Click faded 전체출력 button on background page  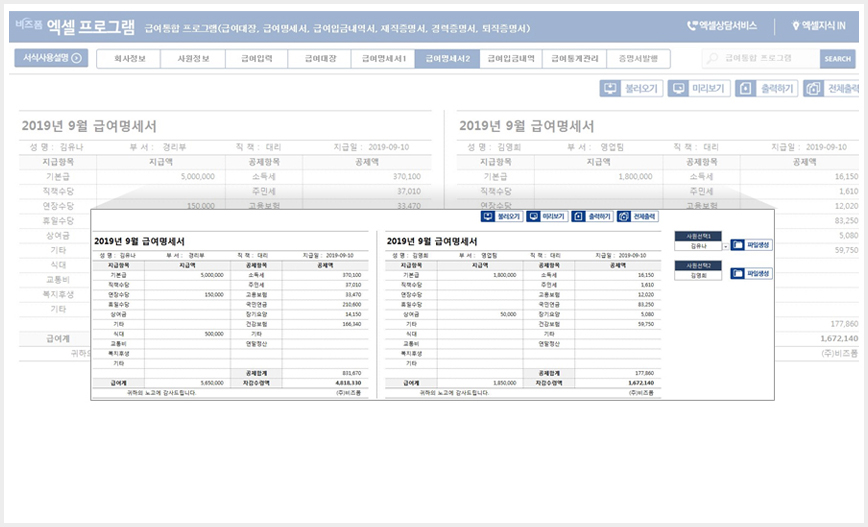[832, 89]
